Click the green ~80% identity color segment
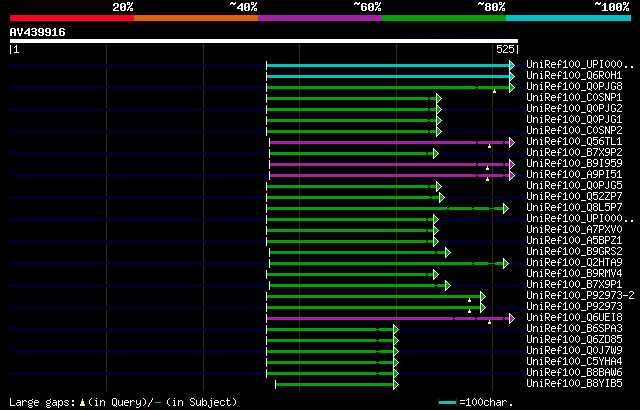 444,18
